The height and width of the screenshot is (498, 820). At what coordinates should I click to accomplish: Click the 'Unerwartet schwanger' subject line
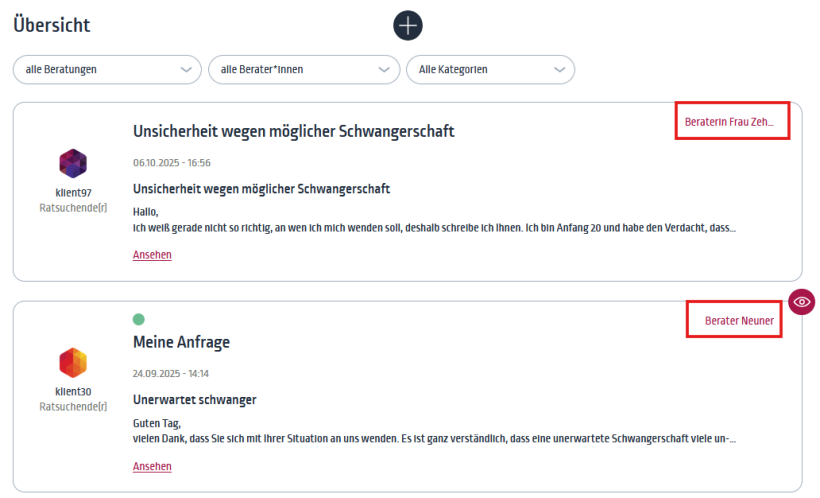tap(195, 400)
